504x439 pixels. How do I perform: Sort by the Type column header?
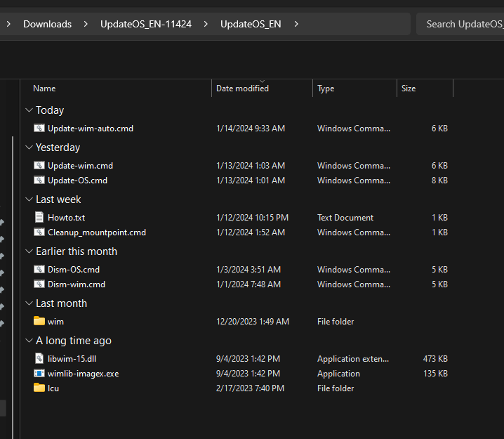pos(355,89)
